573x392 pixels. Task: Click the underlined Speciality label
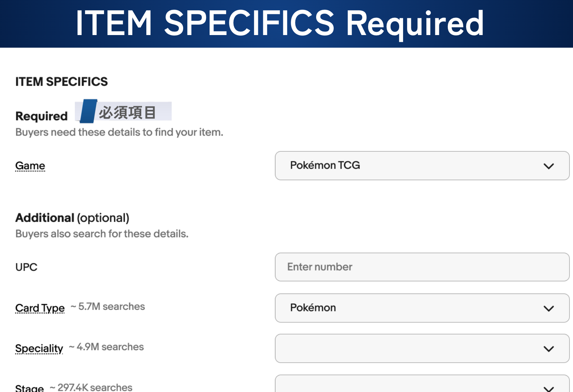click(x=39, y=348)
